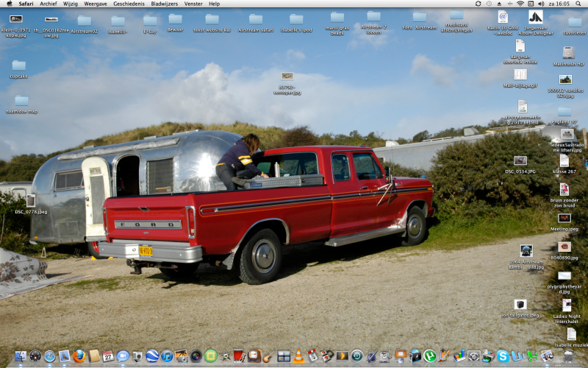Select the favorieten folder
The height and width of the screenshot is (368, 588).
[575, 22]
